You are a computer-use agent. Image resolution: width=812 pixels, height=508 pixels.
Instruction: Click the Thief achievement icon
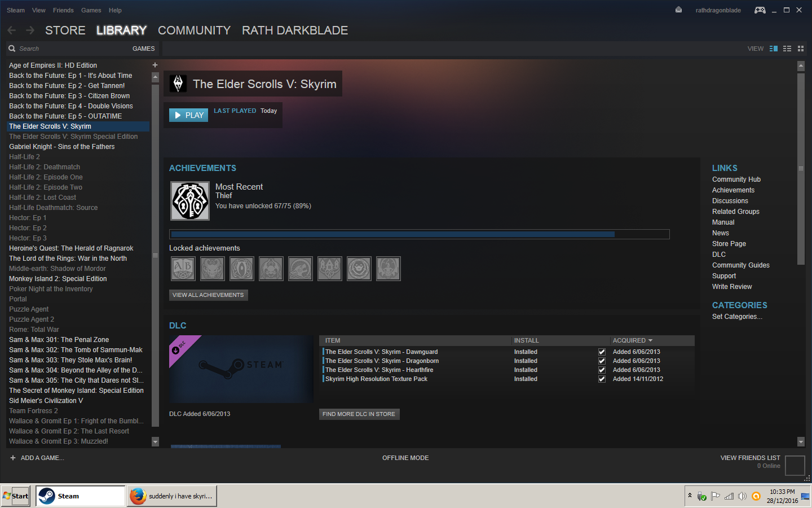pyautogui.click(x=190, y=200)
